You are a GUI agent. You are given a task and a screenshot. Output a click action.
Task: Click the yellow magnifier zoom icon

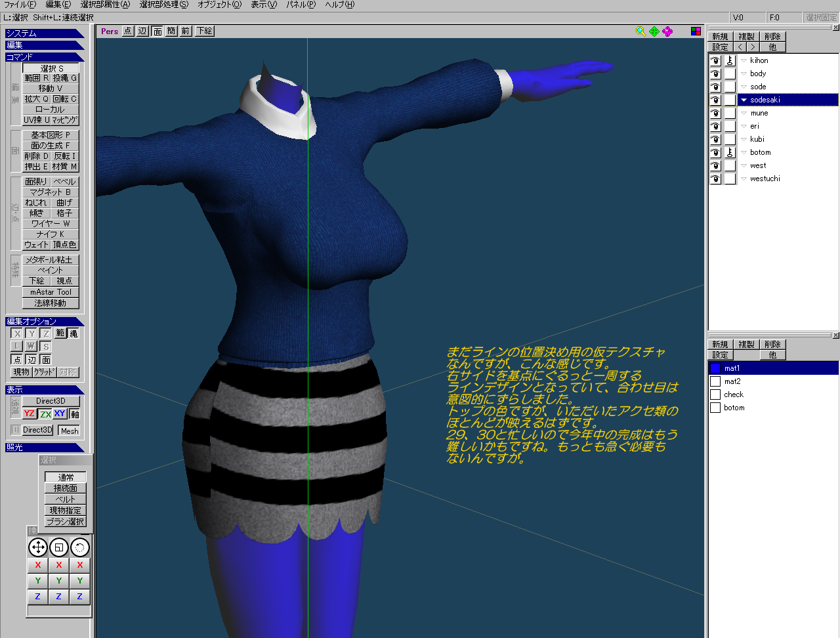tap(640, 32)
